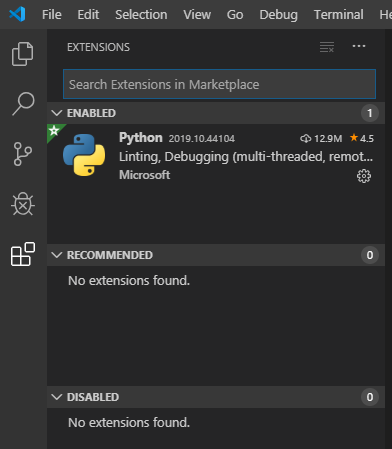
Task: Open the Selection menu
Action: click(x=141, y=15)
